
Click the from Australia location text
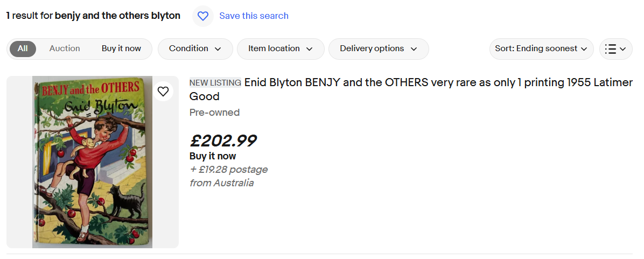click(221, 183)
